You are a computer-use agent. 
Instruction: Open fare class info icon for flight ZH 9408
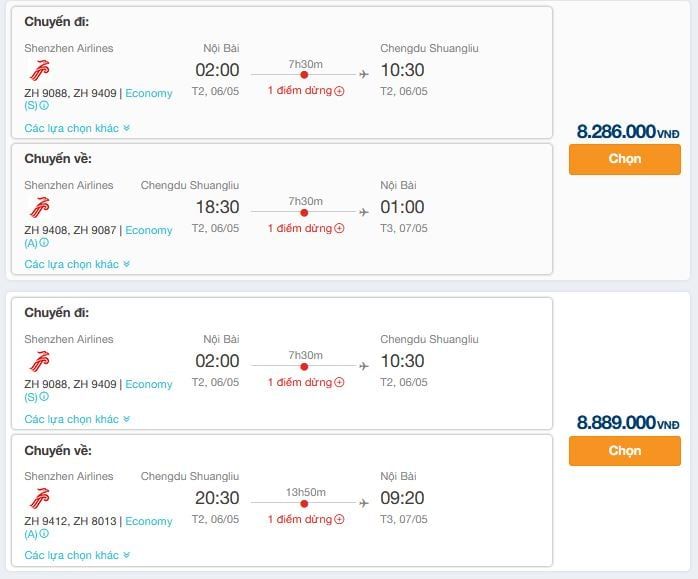[44, 243]
